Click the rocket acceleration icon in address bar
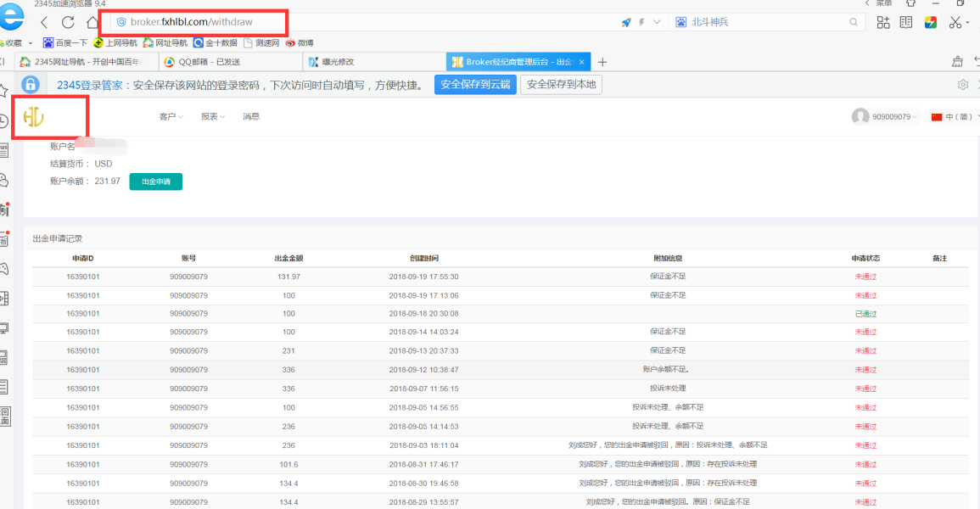The height and width of the screenshot is (509, 980). click(626, 23)
